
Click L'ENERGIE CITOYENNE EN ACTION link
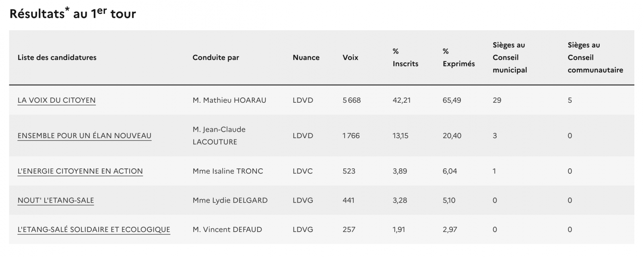click(x=80, y=171)
